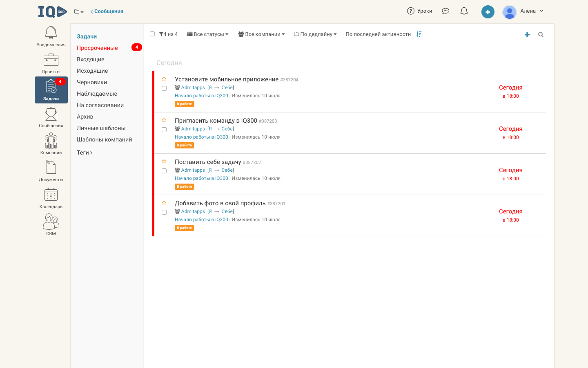Click 'Начало работы в iQ300' under 'Пригласить команду'

click(201, 137)
